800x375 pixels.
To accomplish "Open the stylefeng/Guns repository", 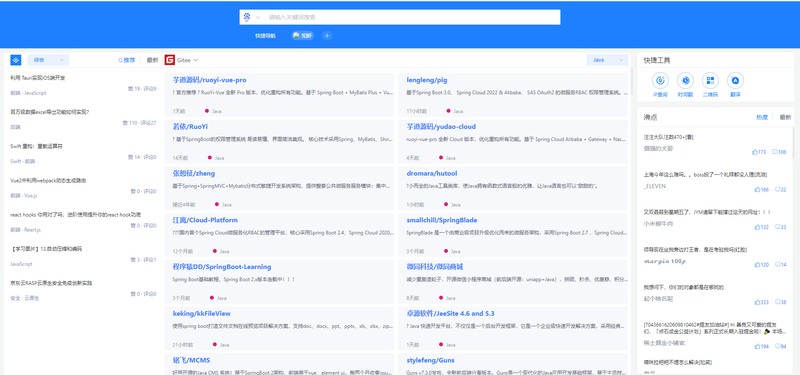I will 431,360.
